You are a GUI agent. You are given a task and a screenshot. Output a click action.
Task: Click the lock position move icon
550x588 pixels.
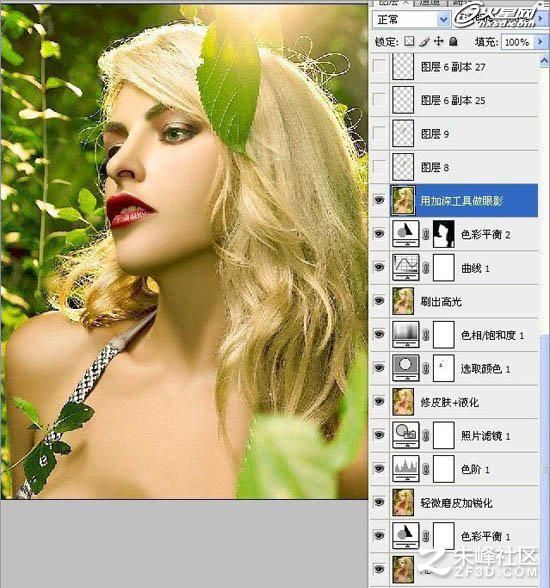point(438,41)
